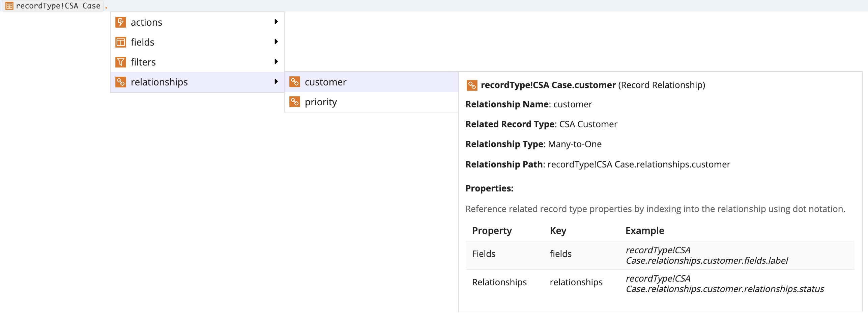The height and width of the screenshot is (314, 868).
Task: Click the priority relationship link icon
Action: (x=295, y=102)
